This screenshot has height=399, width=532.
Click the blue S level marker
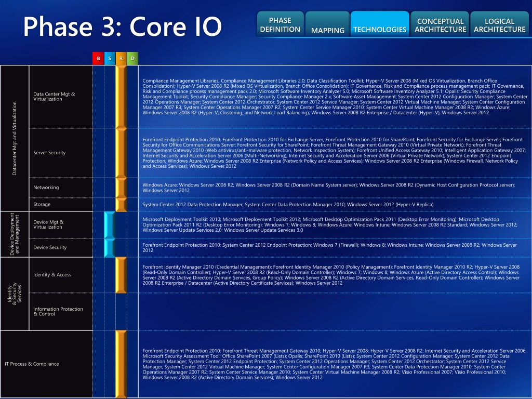tap(110, 58)
